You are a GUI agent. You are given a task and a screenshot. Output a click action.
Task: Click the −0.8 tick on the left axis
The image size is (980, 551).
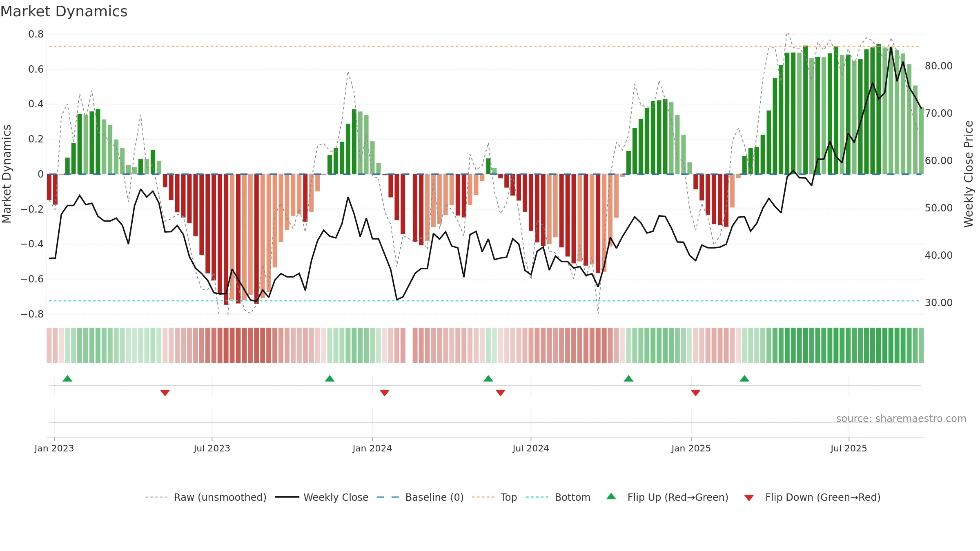click(32, 314)
